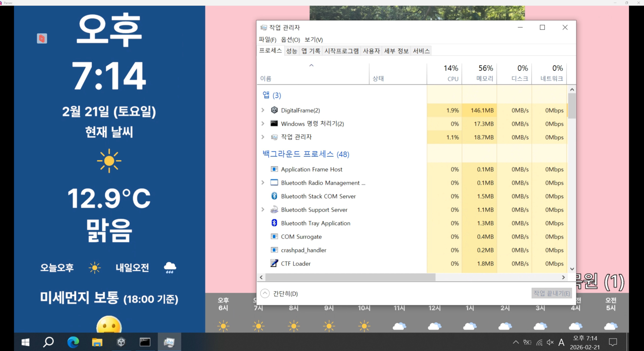Collapse to simple view with 간단히 button
644x351 pixels.
[279, 294]
